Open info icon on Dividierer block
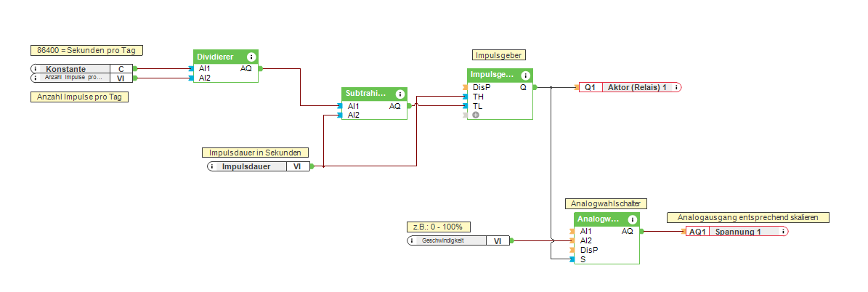The width and height of the screenshot is (868, 292). (x=251, y=57)
